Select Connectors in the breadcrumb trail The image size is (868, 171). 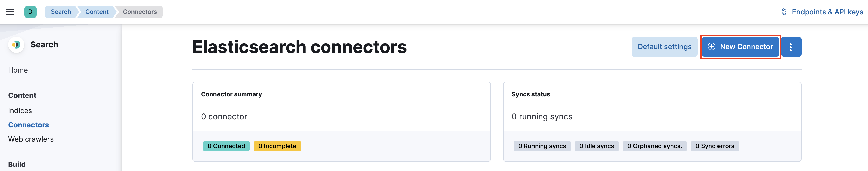click(139, 12)
